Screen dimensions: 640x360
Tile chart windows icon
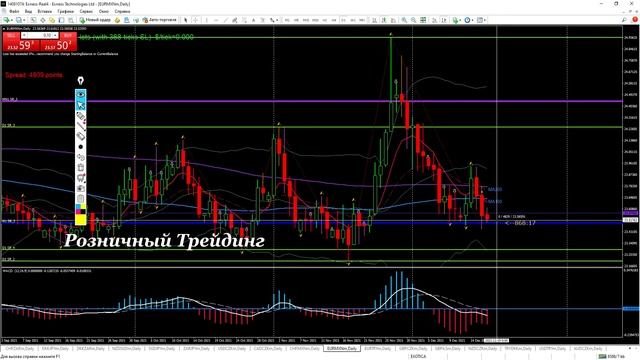click(423, 20)
